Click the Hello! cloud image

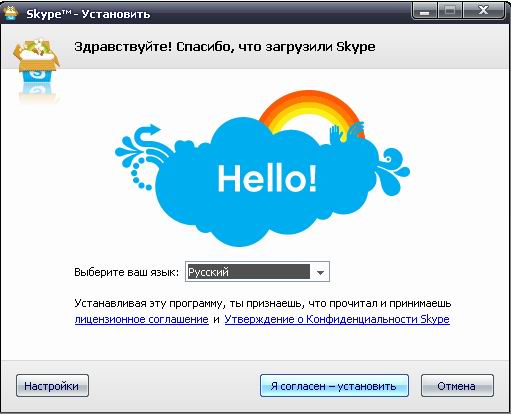click(x=262, y=169)
